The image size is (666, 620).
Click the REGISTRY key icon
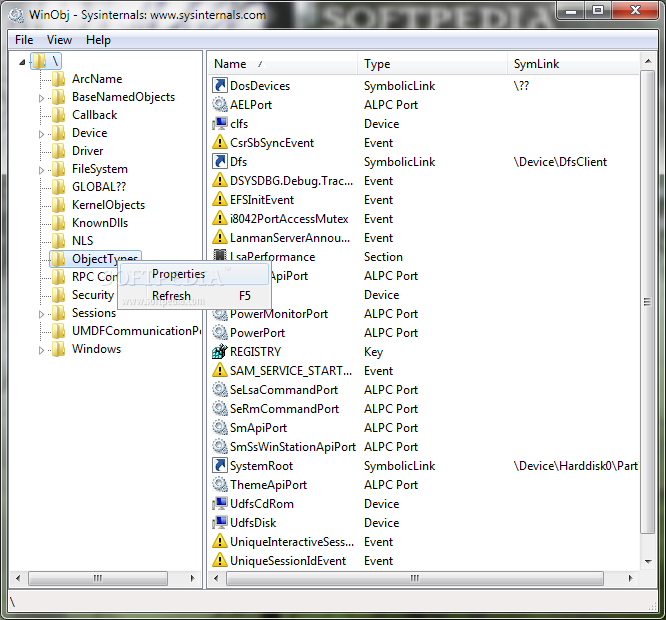[x=220, y=352]
